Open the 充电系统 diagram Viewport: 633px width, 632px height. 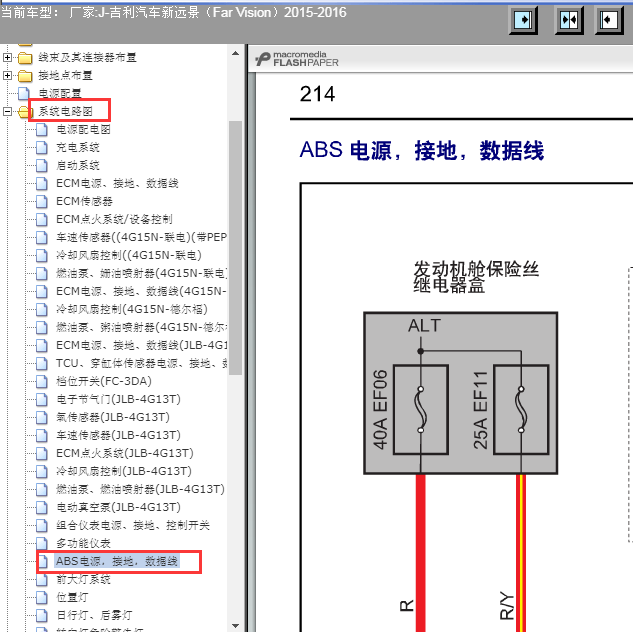tap(78, 147)
